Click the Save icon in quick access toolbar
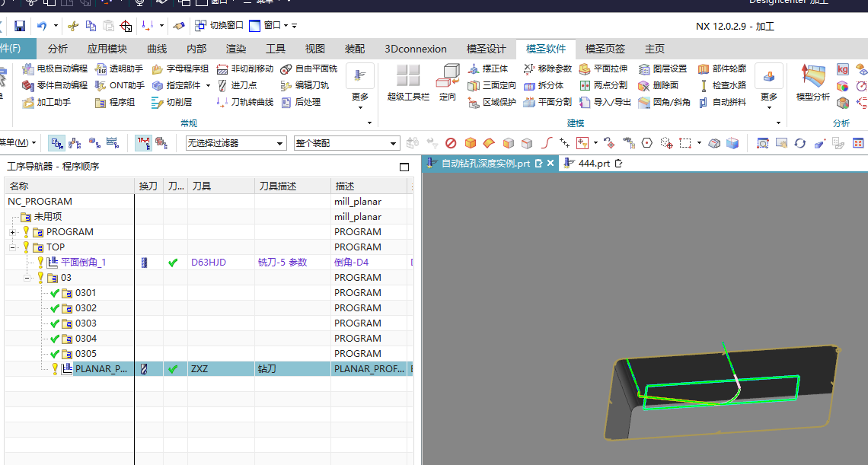Screen dimensions: 868x465 point(20,26)
